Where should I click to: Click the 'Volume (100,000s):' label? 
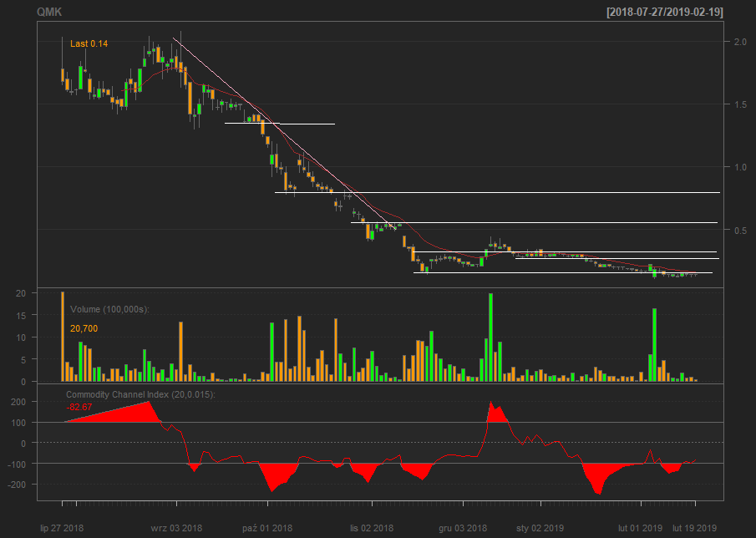110,309
